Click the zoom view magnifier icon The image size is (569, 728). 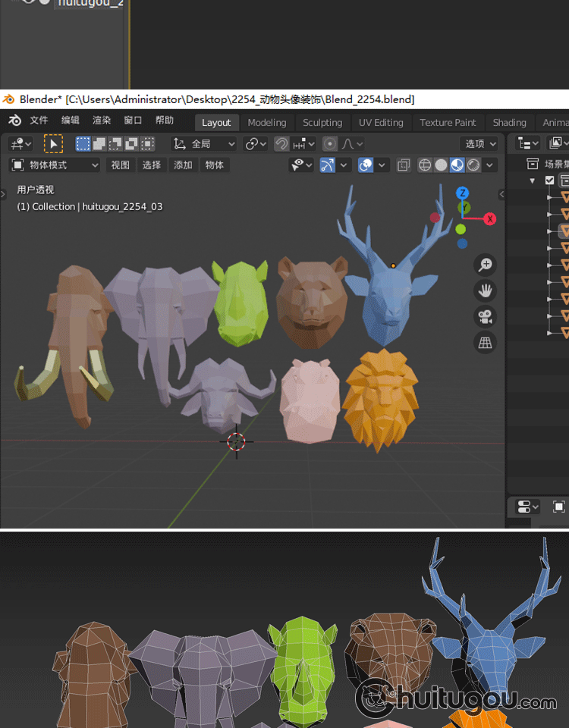(x=485, y=265)
